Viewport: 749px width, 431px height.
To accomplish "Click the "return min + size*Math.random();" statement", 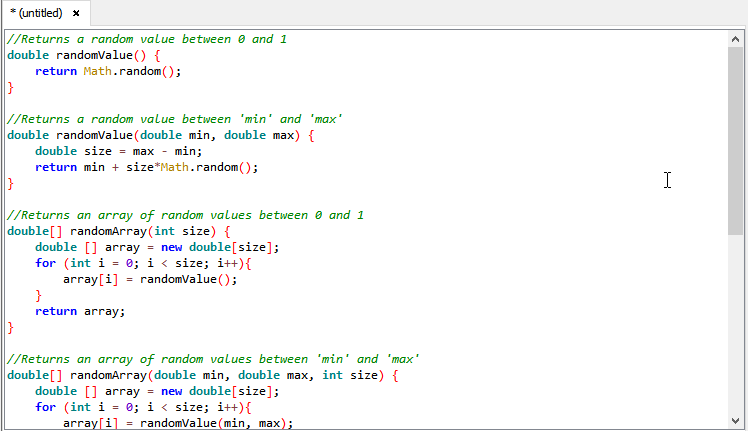I will point(146,167).
